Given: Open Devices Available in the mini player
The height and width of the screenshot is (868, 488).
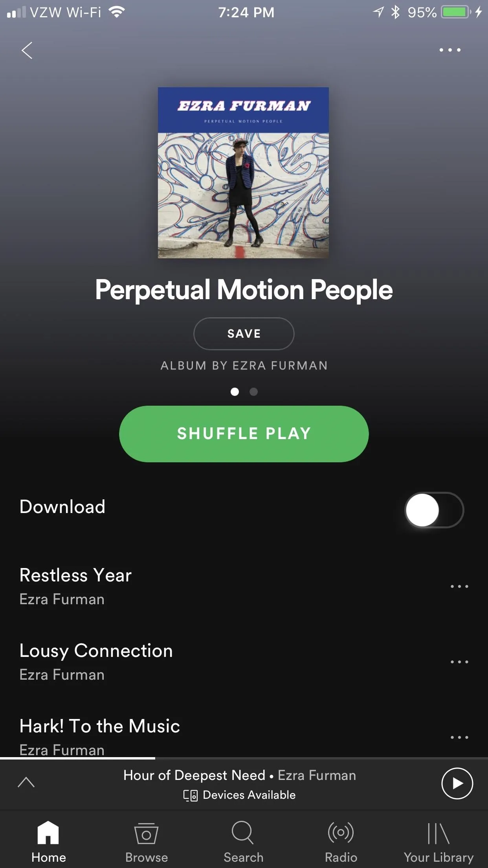Looking at the screenshot, I should (x=239, y=795).
